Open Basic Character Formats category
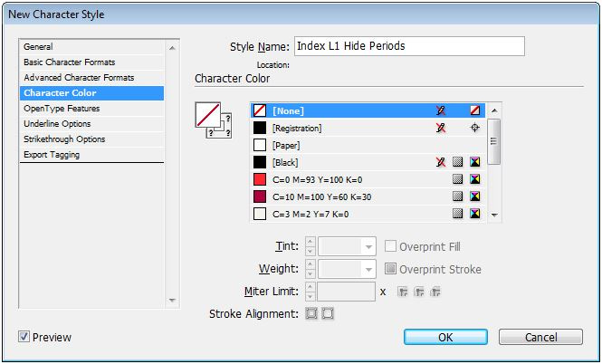Image resolution: width=602 pixels, height=364 pixels. [x=91, y=62]
